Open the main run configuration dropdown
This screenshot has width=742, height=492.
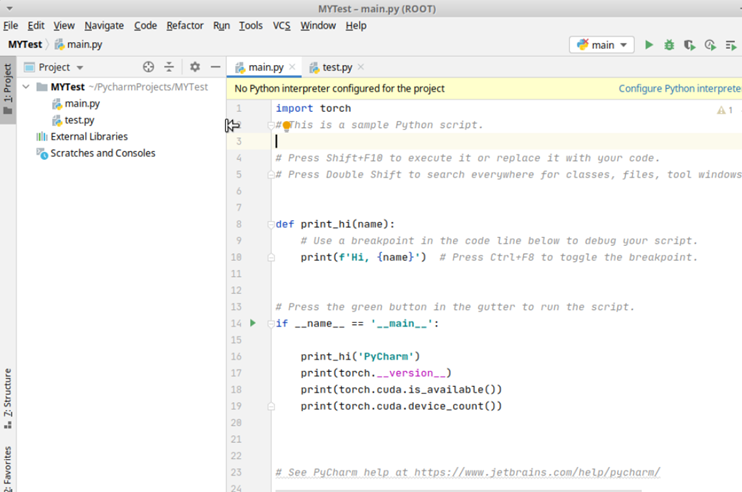(x=601, y=45)
